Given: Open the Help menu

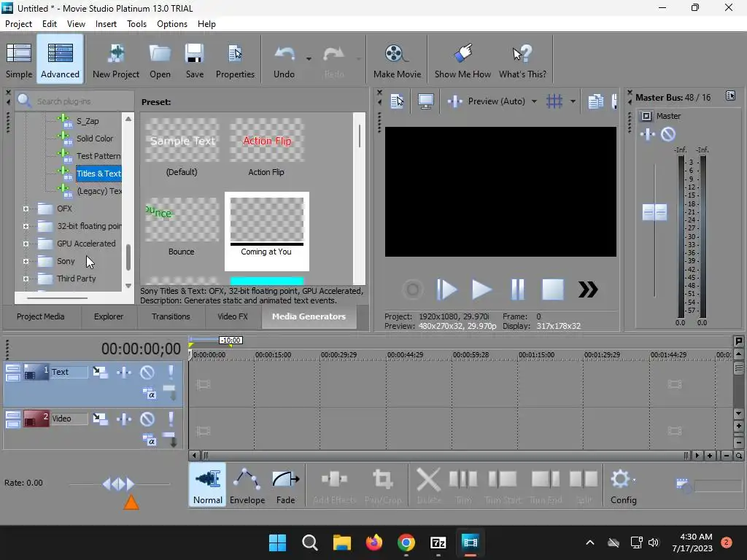Looking at the screenshot, I should [x=206, y=24].
